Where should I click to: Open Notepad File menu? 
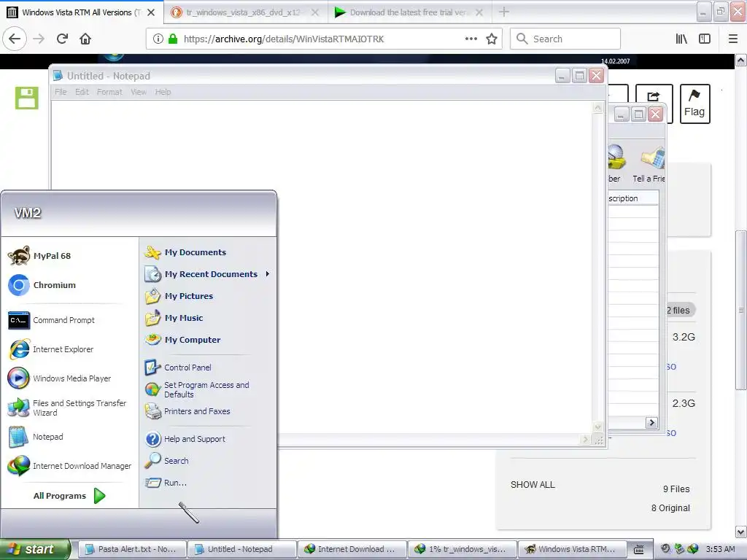pyautogui.click(x=61, y=92)
